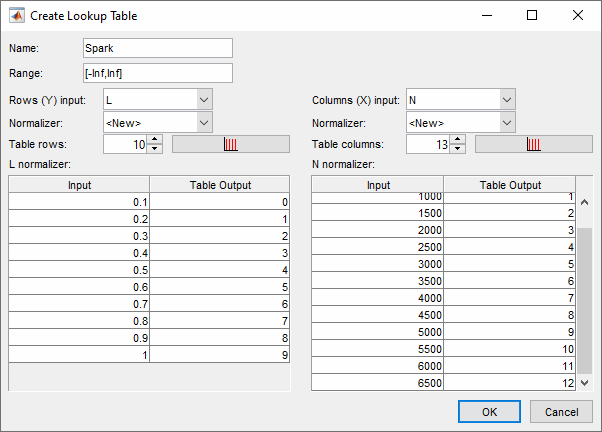Select L normalizer input cell 0.9
The image size is (602, 432).
(79, 338)
